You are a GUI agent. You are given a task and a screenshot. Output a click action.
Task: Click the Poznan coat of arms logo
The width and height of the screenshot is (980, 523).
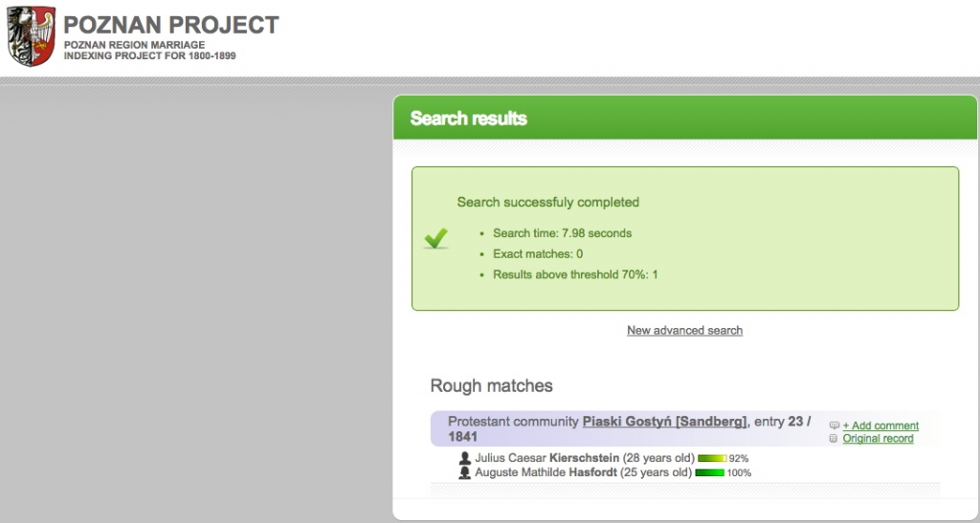click(32, 36)
